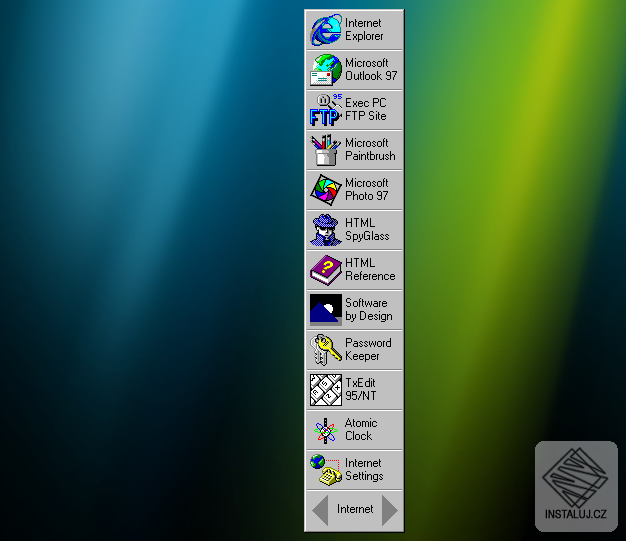Open the Exec PC FTP Site icon

(x=326, y=110)
